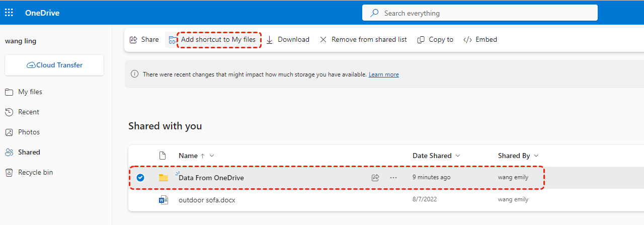The height and width of the screenshot is (225, 644).
Task: Expand the Shared By column dropdown
Action: (536, 156)
